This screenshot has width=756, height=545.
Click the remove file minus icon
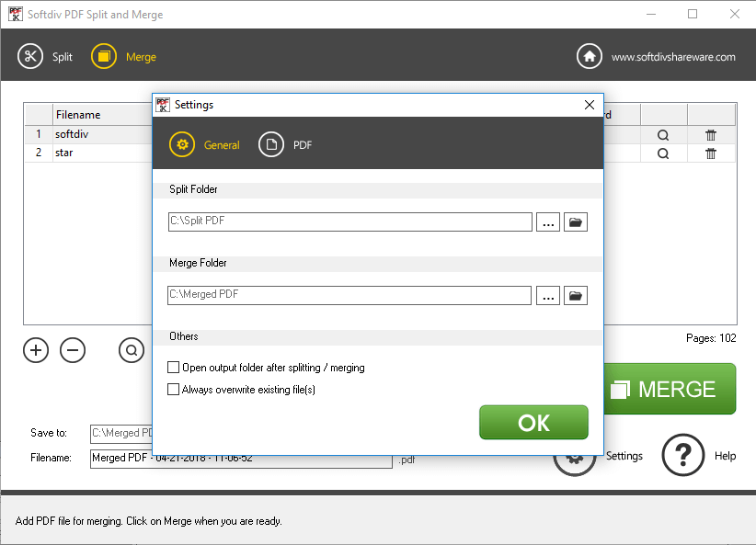pos(73,350)
